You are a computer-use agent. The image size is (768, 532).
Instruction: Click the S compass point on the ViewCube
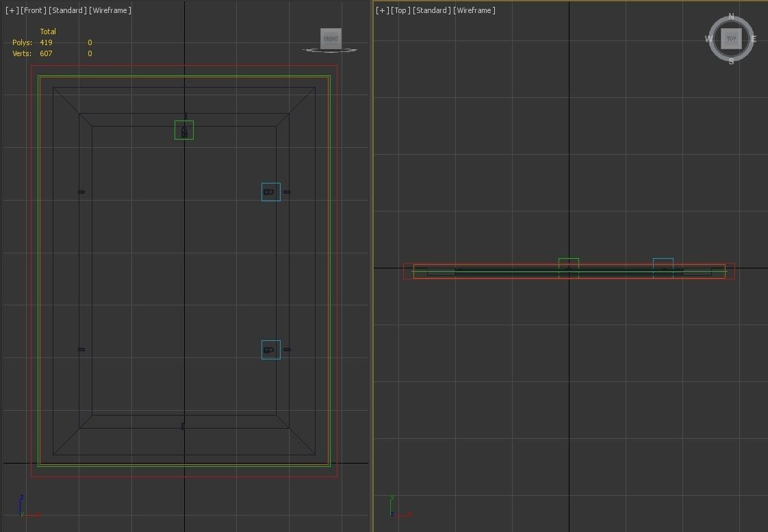731,61
